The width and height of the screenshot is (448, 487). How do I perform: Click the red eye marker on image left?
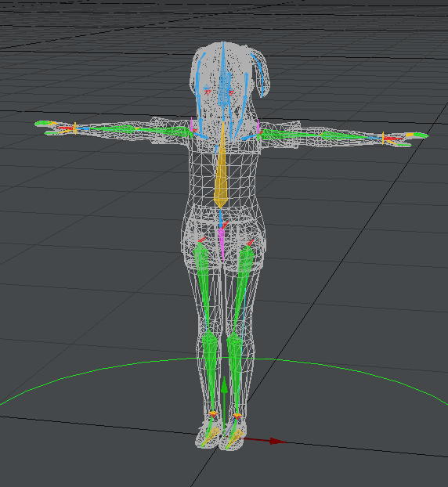tap(208, 92)
